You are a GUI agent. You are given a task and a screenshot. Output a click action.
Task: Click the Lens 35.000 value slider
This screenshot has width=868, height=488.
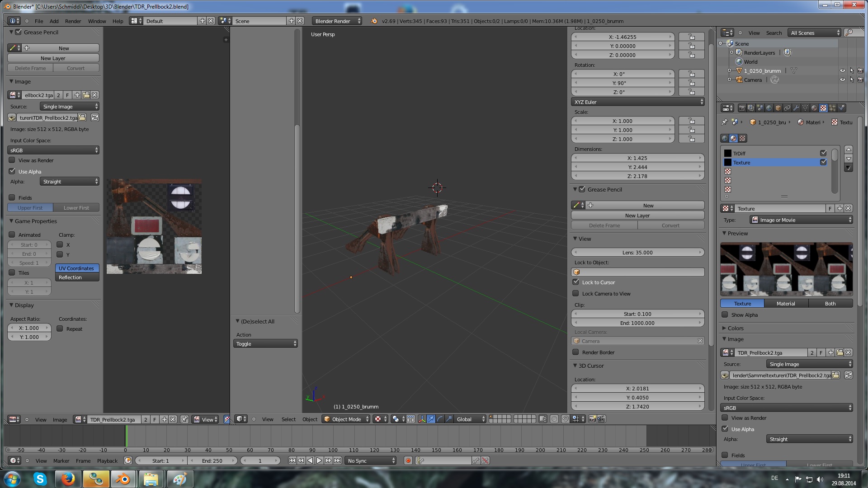(637, 253)
